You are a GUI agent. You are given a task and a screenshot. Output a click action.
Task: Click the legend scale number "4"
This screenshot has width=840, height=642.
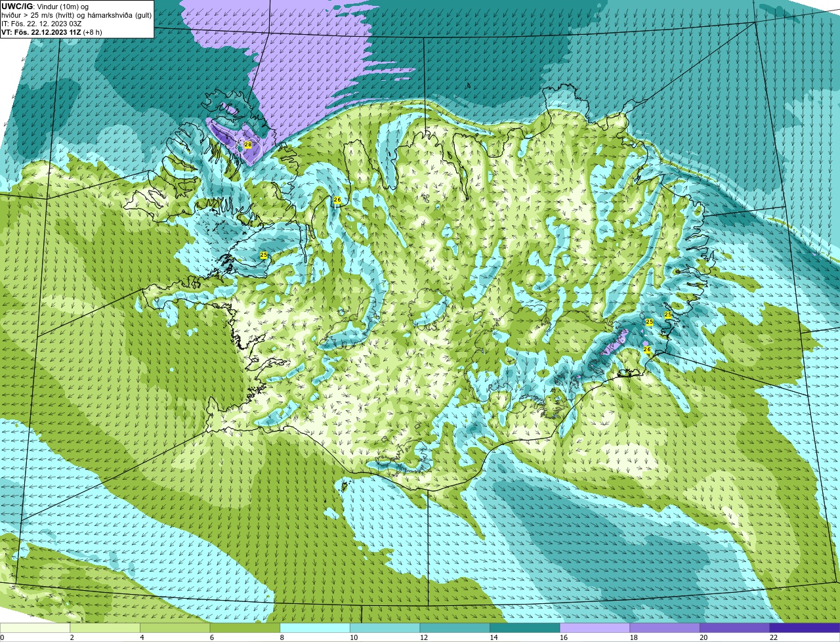click(142, 637)
